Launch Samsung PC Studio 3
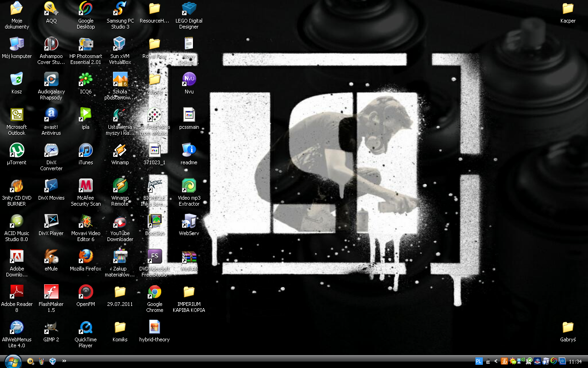The width and height of the screenshot is (588, 368). pyautogui.click(x=120, y=15)
